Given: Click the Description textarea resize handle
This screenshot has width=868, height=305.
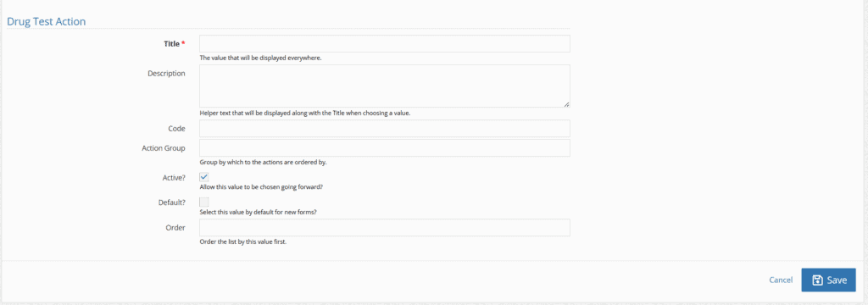Looking at the screenshot, I should coord(566,103).
